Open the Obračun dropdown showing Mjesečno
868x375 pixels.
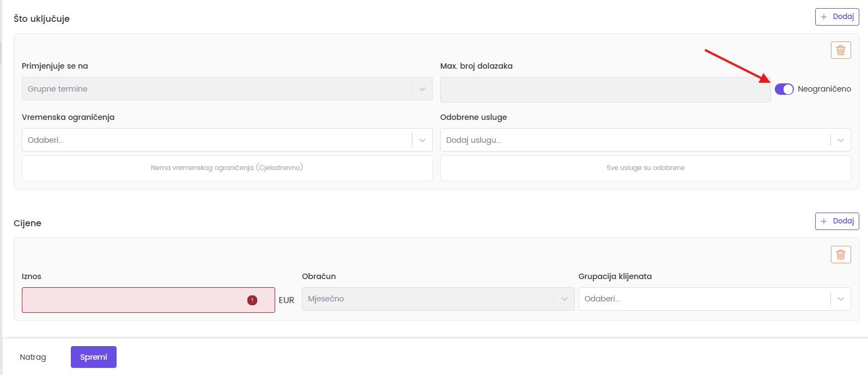click(430, 299)
